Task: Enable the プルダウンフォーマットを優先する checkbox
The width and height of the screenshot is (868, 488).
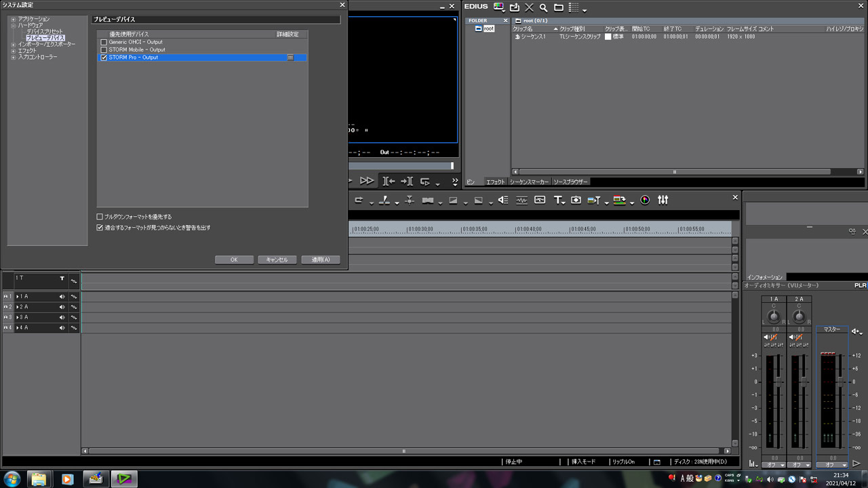Action: [x=100, y=217]
